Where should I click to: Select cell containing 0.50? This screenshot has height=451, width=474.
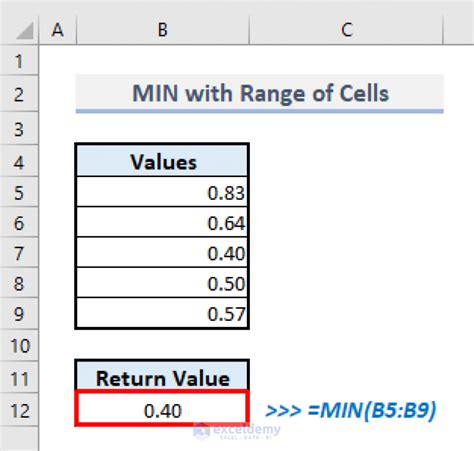coord(162,283)
